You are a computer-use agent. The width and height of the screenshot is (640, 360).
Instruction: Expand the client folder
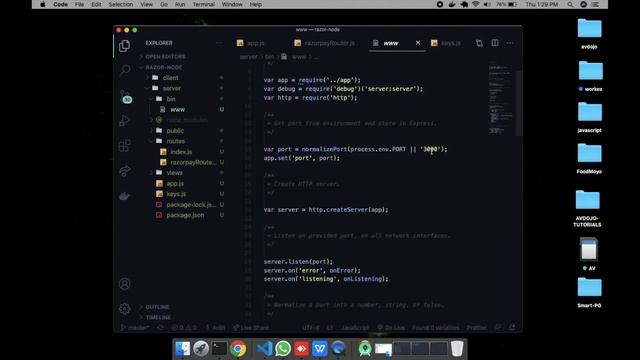click(x=170, y=78)
